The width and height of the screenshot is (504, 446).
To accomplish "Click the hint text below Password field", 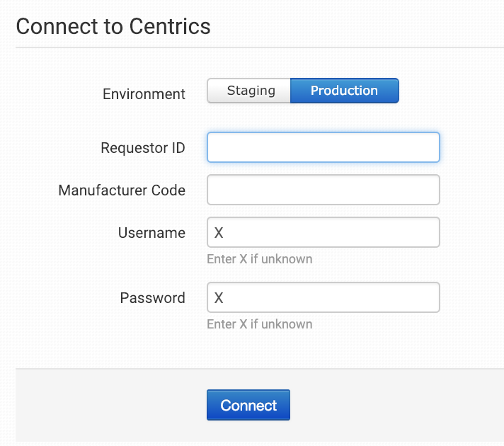I will pyautogui.click(x=259, y=324).
